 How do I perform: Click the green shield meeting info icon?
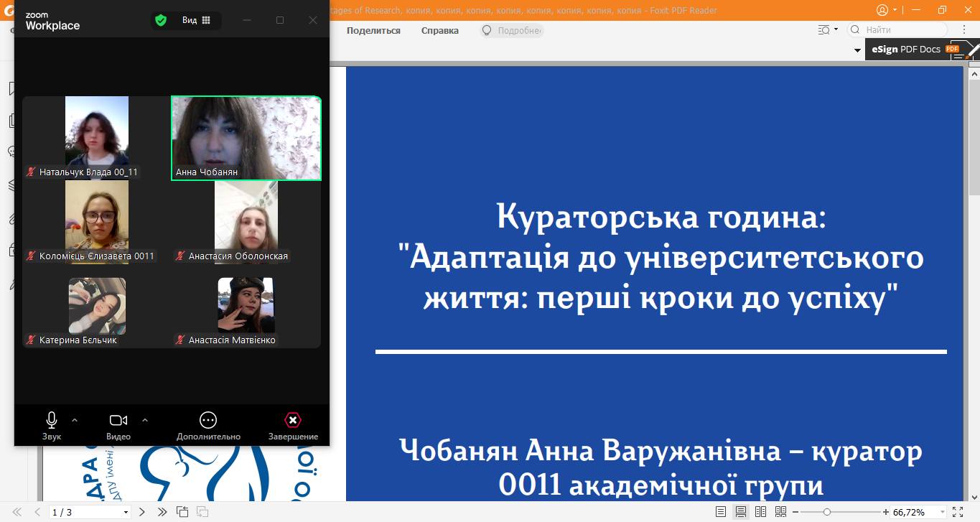161,20
